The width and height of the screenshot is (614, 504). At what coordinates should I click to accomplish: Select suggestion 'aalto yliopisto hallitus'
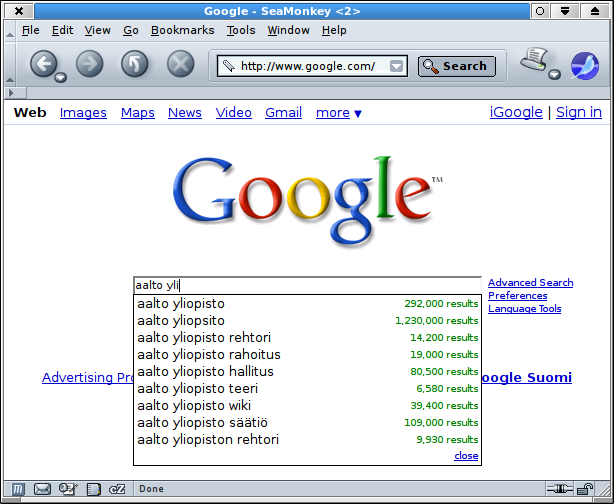pos(307,371)
